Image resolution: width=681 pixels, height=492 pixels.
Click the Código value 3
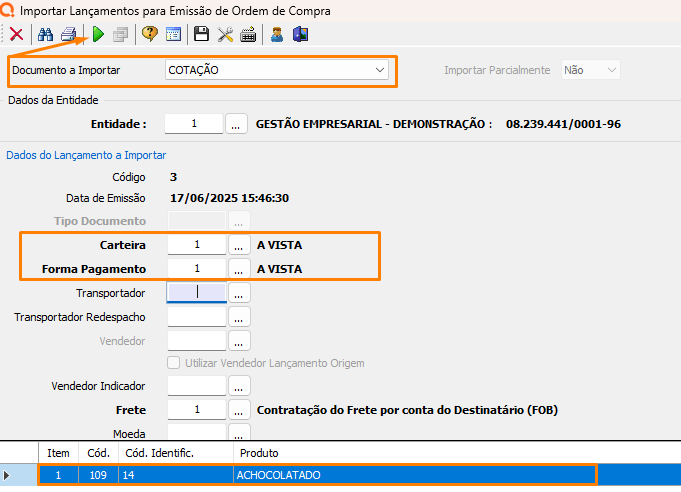tap(173, 177)
